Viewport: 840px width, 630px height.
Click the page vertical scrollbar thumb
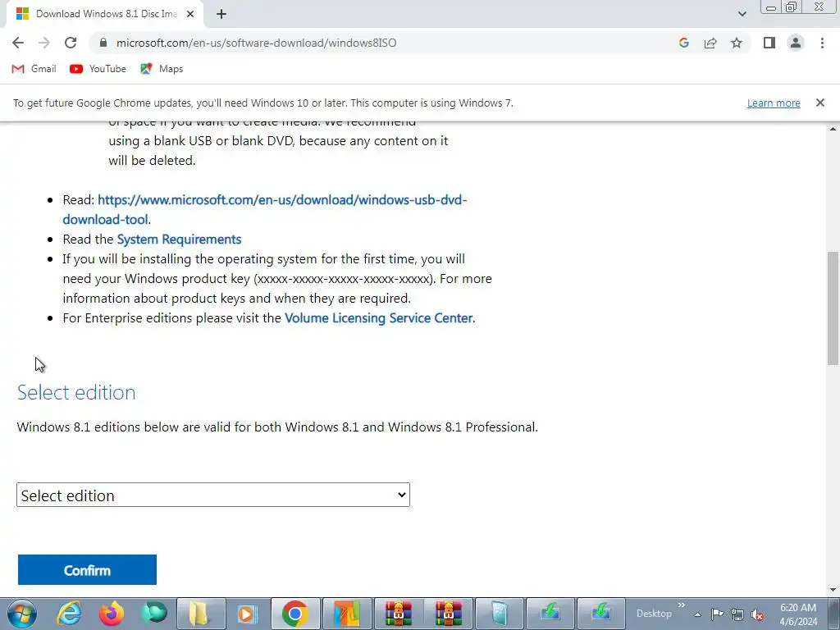[x=833, y=308]
